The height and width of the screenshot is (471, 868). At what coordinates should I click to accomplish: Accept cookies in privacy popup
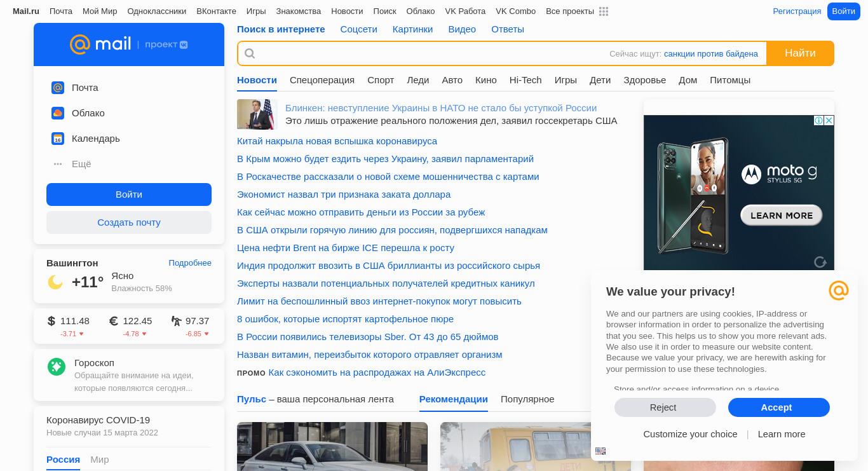pos(779,407)
